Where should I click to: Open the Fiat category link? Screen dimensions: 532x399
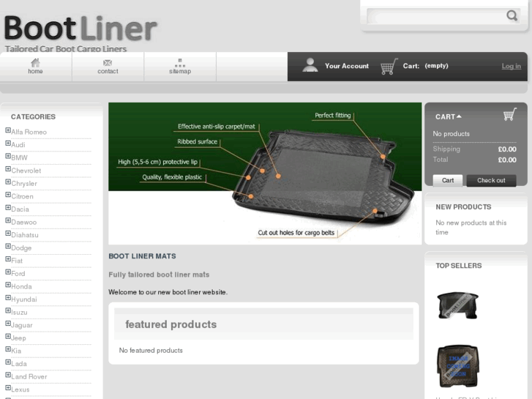coord(17,261)
